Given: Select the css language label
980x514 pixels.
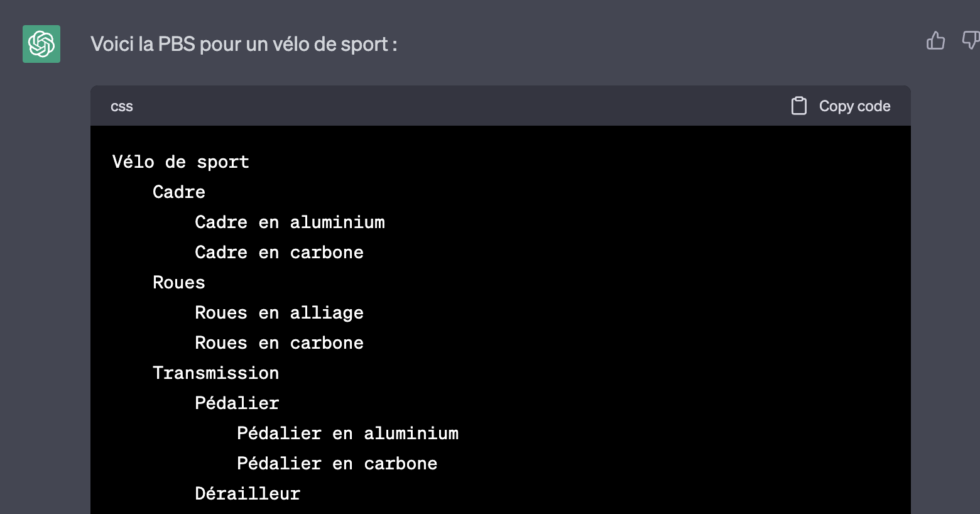Looking at the screenshot, I should tap(121, 106).
